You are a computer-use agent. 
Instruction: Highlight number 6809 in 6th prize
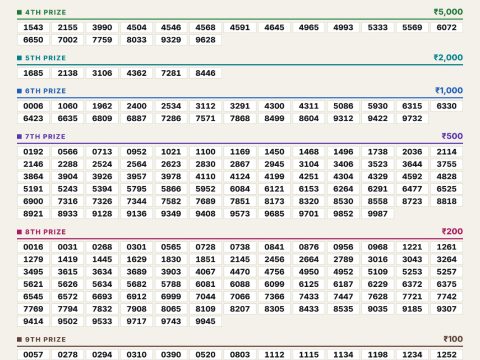pyautogui.click(x=102, y=118)
